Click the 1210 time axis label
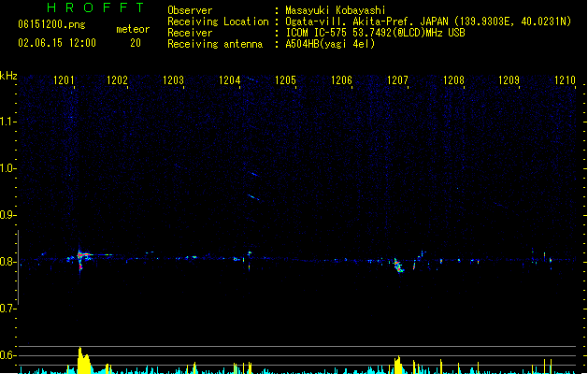Viewport: 588px width, 374px height. (565, 79)
